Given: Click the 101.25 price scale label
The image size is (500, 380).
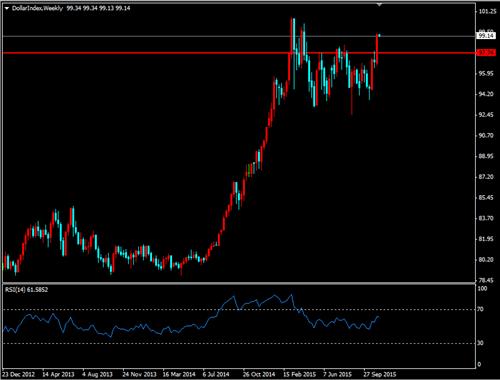Looking at the screenshot, I should coord(487,12).
